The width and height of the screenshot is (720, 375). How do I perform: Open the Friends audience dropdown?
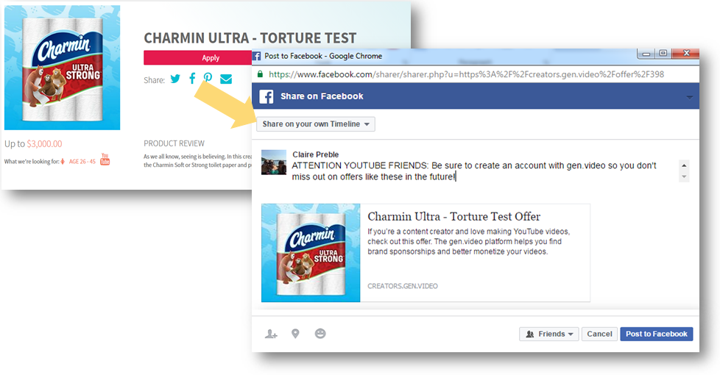pos(549,334)
